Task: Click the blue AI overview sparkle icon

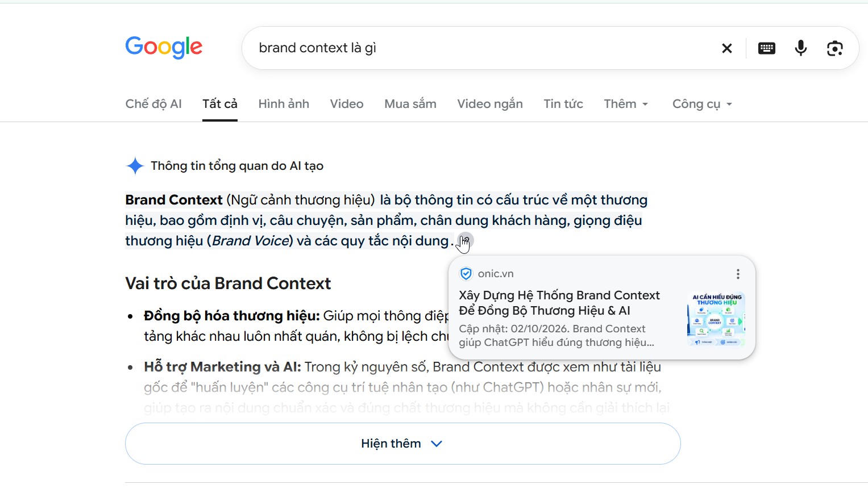Action: (x=135, y=166)
